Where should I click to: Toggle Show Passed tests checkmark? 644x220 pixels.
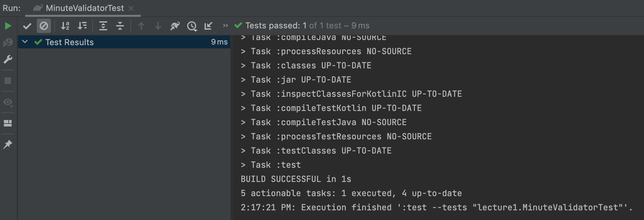27,26
